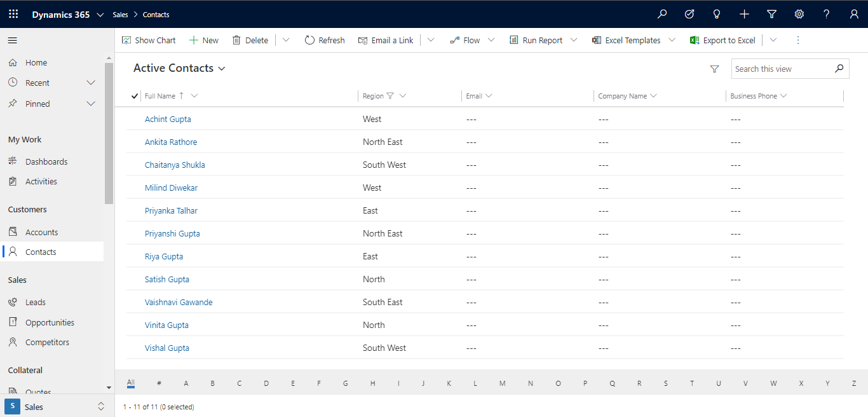868x417 pixels.
Task: Open Opportunities in sidebar
Action: coord(50,322)
